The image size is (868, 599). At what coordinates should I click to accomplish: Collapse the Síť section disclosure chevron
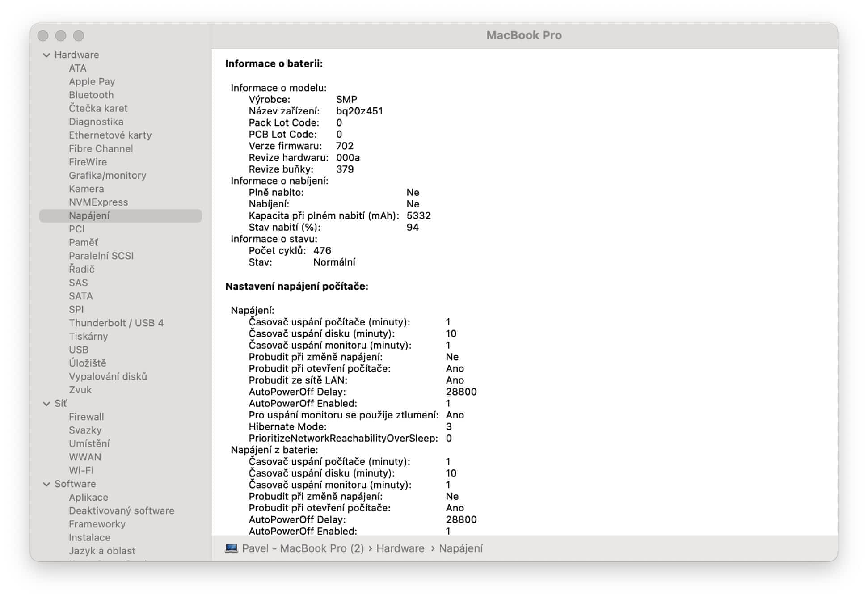tap(46, 404)
